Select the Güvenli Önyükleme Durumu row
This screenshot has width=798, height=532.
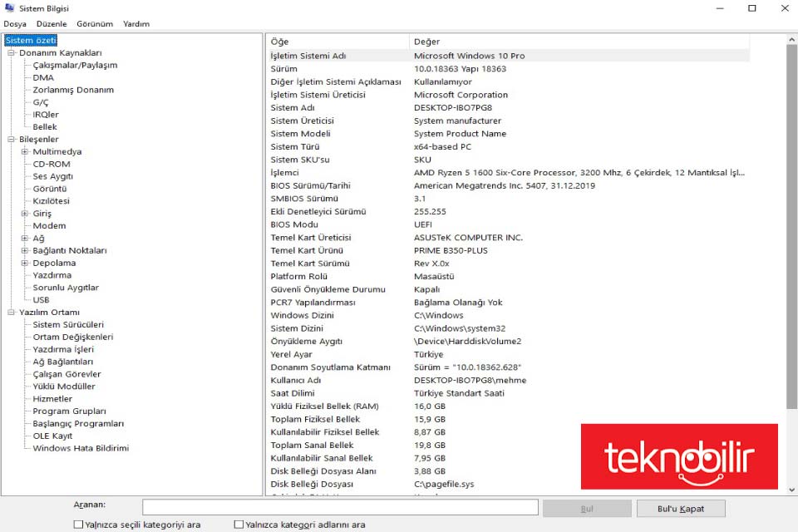[x=508, y=289]
